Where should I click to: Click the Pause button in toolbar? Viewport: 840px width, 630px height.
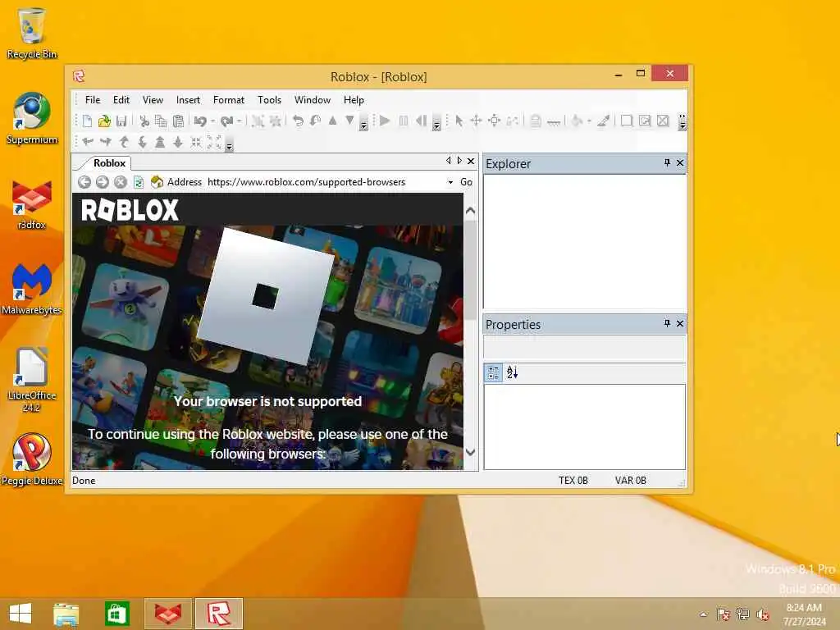pos(404,121)
